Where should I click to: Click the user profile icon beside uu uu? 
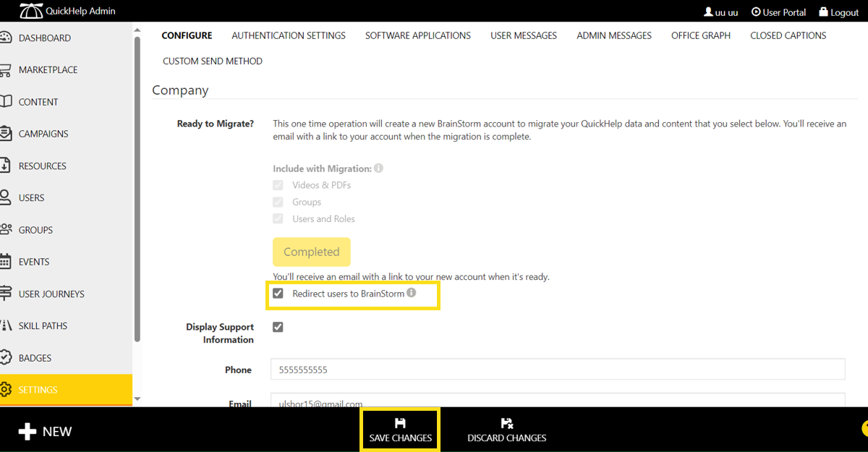708,12
